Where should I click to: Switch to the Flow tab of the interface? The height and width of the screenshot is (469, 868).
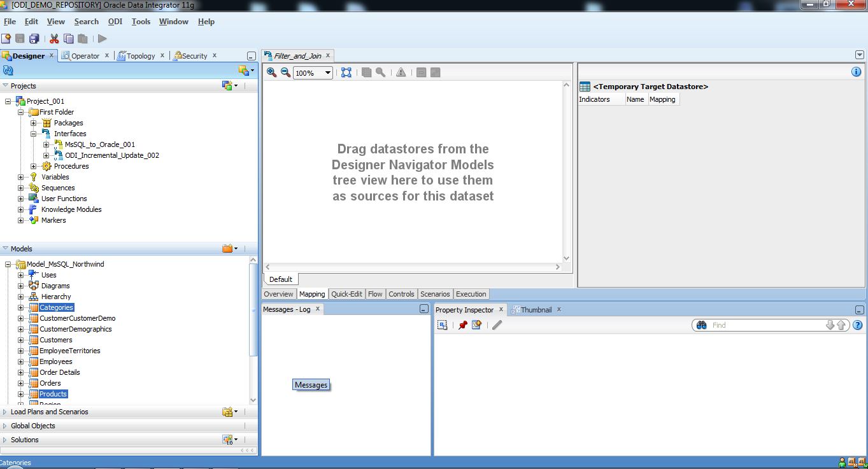375,294
